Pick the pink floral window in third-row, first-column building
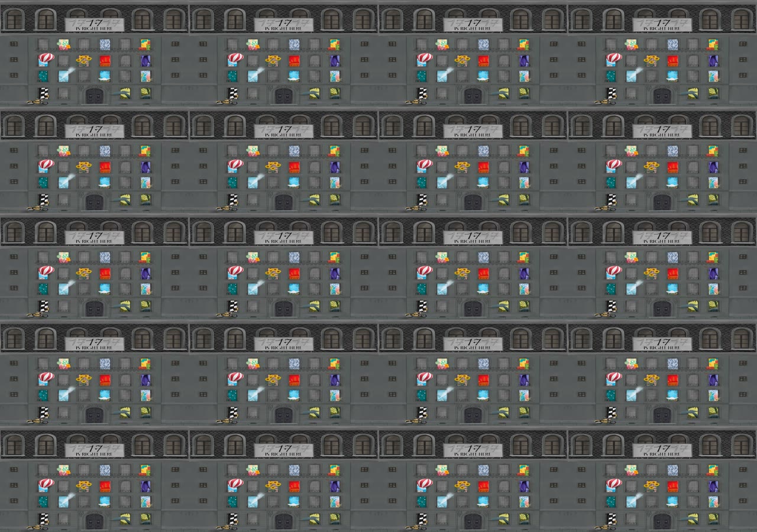Image resolution: width=757 pixels, height=532 pixels. [63, 257]
